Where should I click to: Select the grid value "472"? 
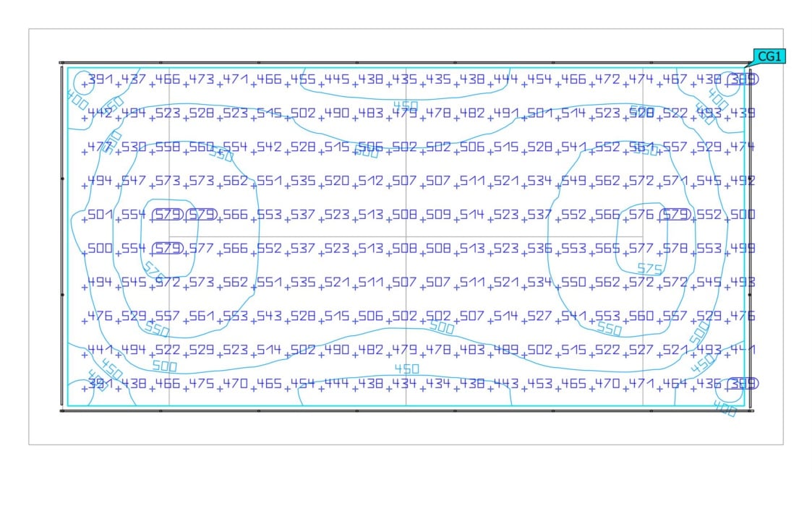tap(607, 79)
